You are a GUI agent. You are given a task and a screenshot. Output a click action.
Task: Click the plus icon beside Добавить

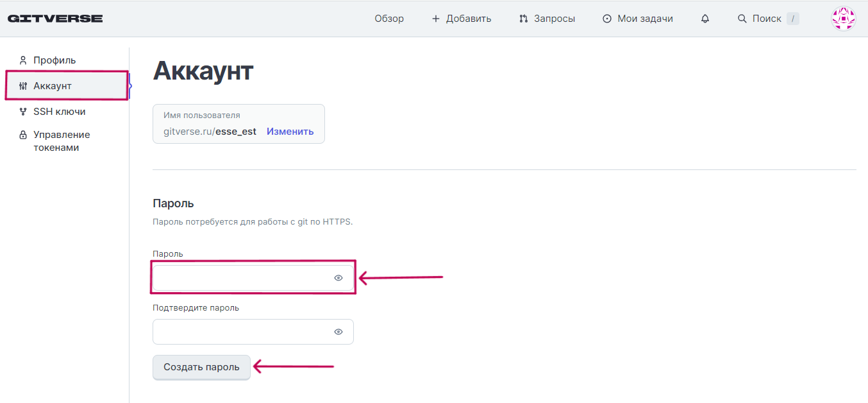(x=436, y=19)
